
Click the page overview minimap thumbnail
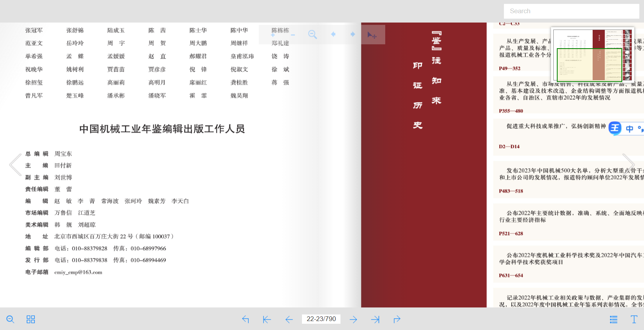point(592,54)
